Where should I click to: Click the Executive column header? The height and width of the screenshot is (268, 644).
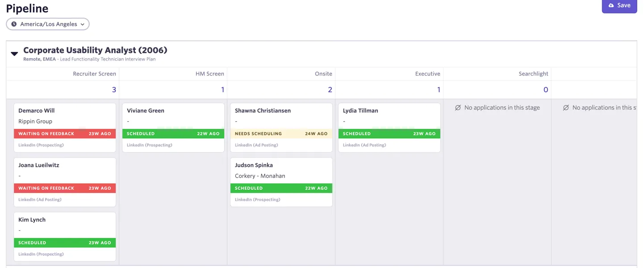click(427, 74)
